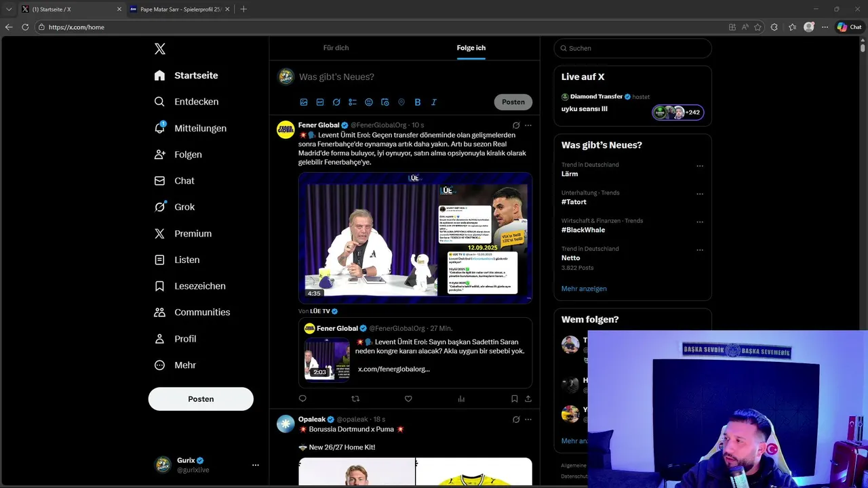Image resolution: width=868 pixels, height=488 pixels.
Task: Toggle bold text in composer
Action: [418, 102]
